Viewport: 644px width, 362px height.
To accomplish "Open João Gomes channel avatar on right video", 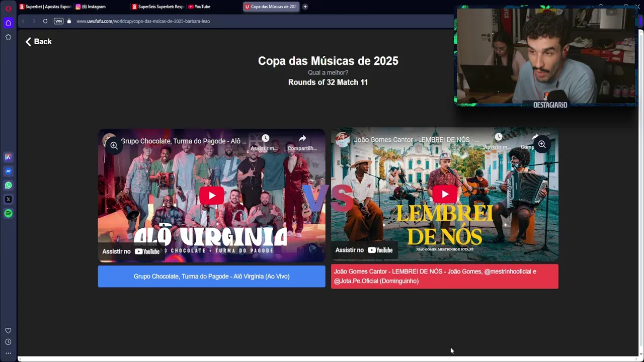I will [343, 140].
